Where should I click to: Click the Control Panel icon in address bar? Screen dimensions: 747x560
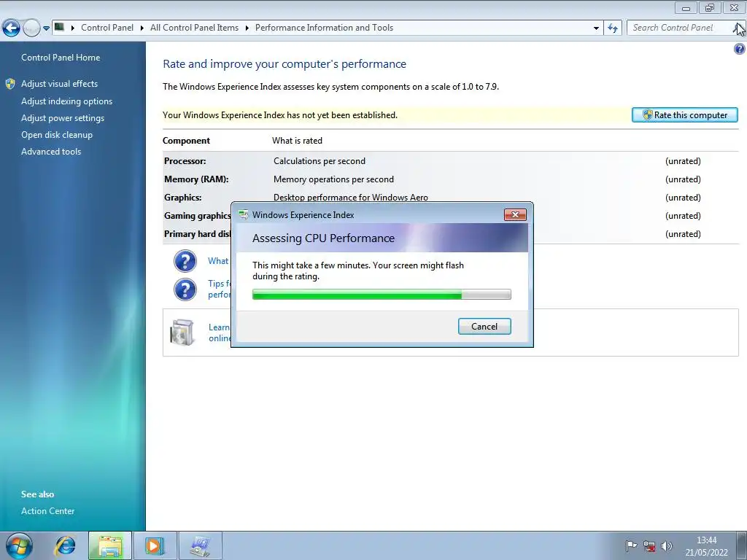59,27
